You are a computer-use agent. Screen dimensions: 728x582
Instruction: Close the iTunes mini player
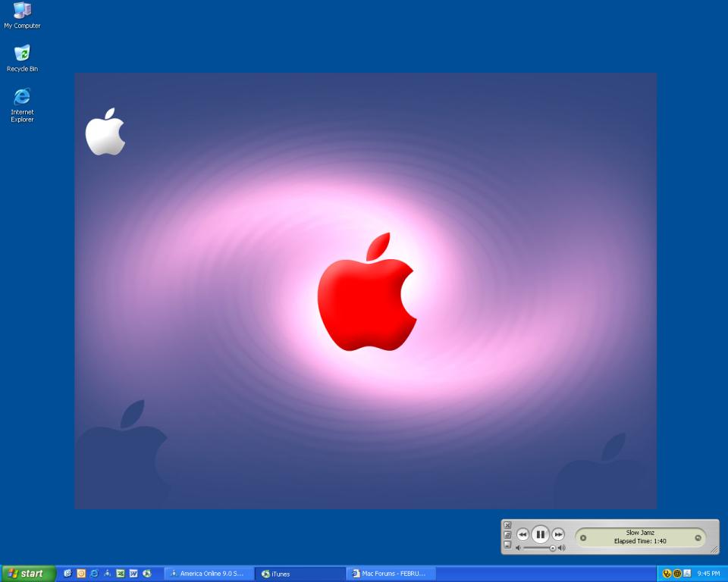[507, 525]
